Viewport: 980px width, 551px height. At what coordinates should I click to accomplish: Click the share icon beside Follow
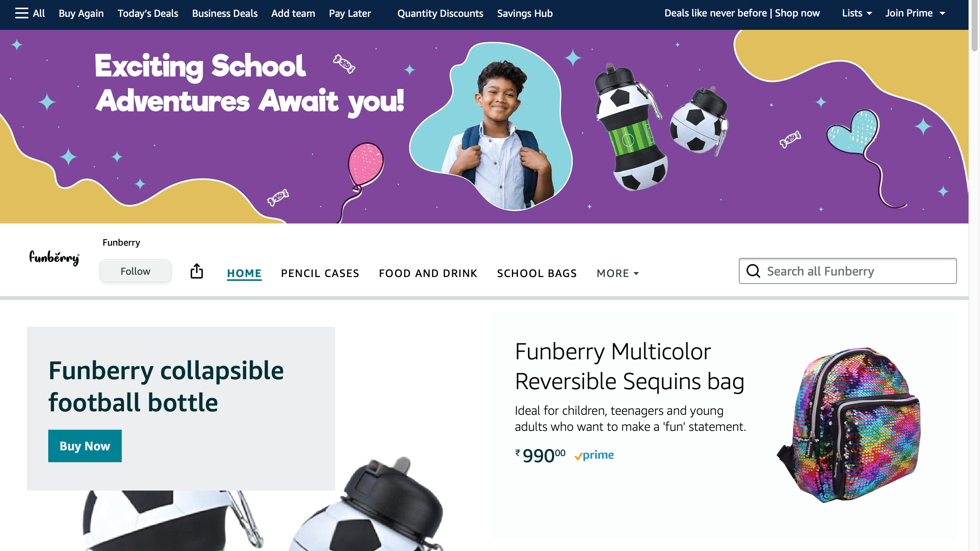coord(197,271)
